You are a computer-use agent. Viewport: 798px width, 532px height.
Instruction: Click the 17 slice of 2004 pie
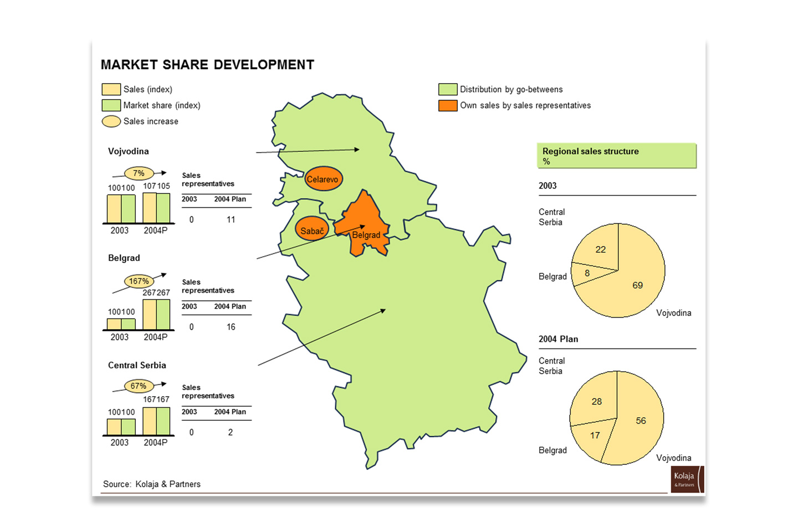tap(595, 436)
